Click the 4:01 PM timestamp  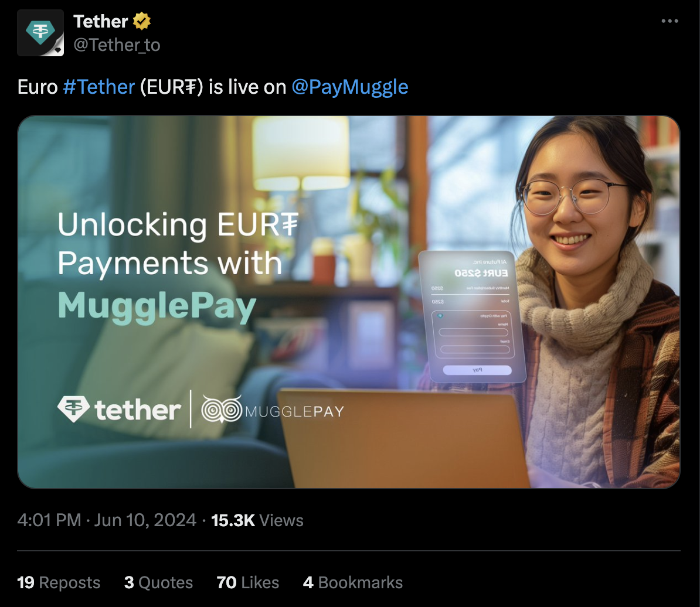click(x=49, y=520)
